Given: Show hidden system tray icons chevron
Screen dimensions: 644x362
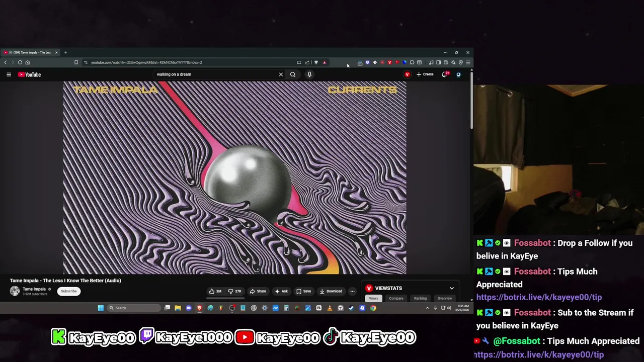Looking at the screenshot, I should 428,308.
